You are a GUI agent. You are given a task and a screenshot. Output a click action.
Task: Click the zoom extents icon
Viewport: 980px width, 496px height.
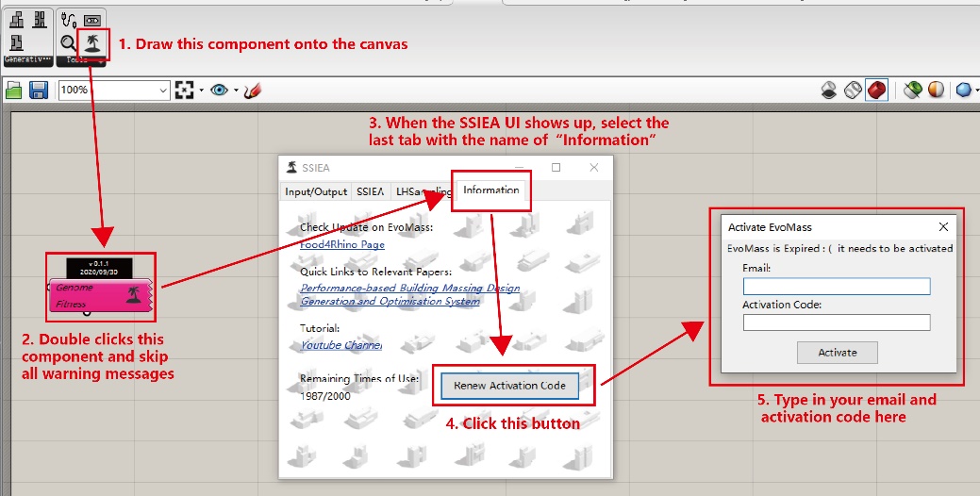tap(184, 90)
